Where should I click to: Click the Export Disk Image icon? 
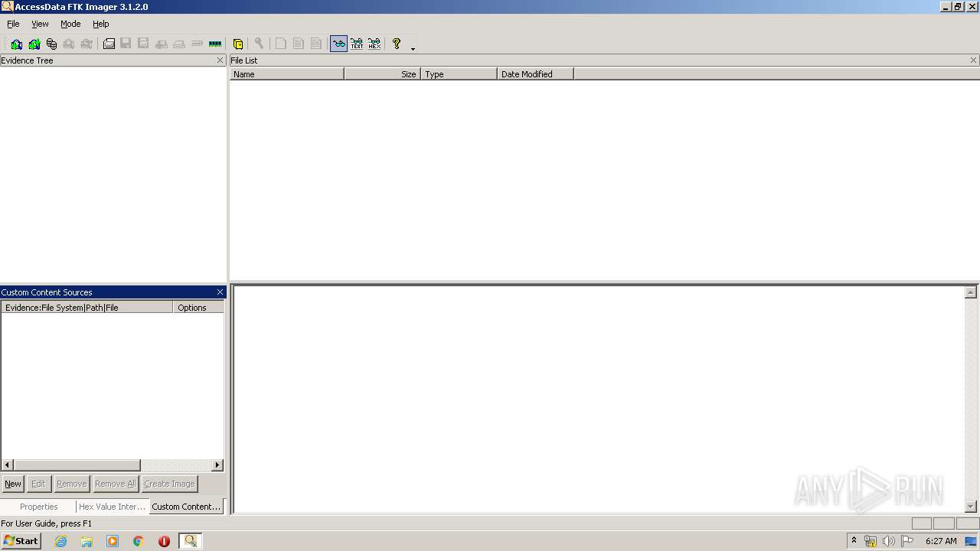click(126, 44)
